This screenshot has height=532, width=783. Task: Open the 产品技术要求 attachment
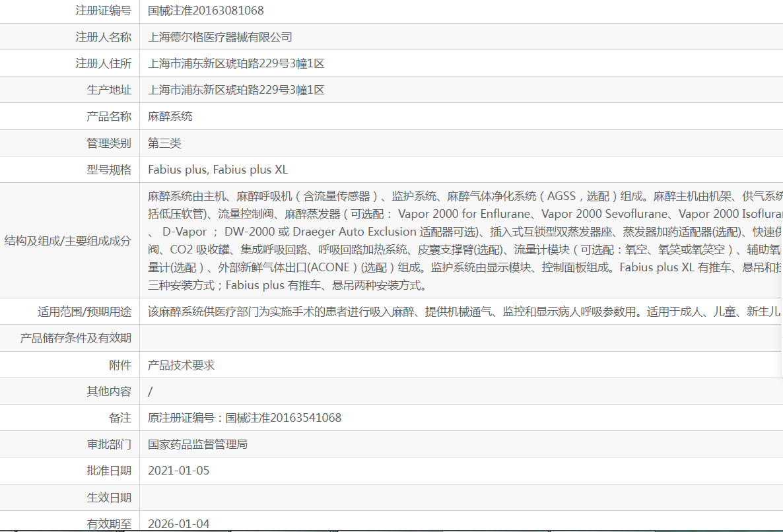(x=182, y=365)
